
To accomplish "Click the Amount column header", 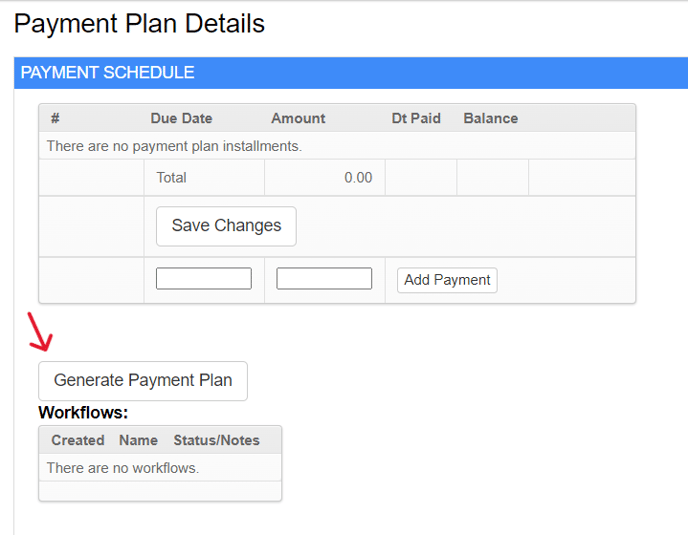I will click(x=298, y=118).
